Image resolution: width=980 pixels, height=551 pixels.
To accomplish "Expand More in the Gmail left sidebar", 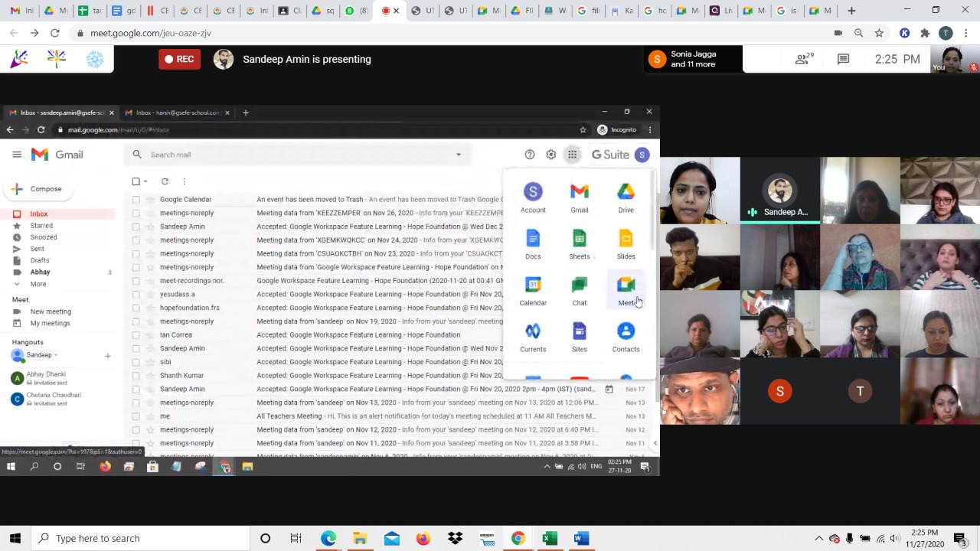I will pos(38,284).
